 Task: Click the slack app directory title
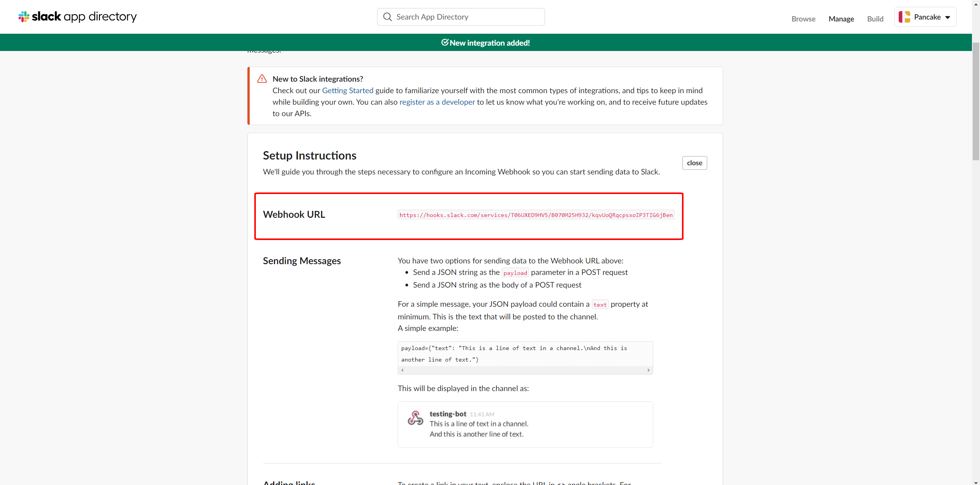[x=84, y=16]
